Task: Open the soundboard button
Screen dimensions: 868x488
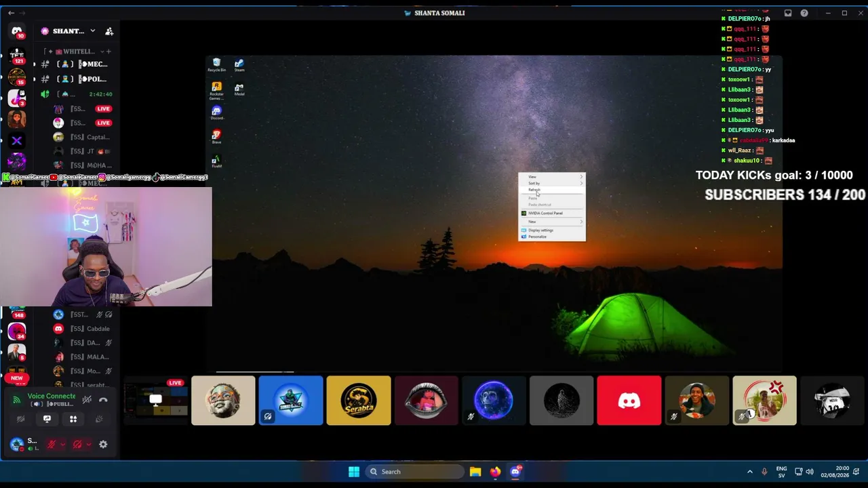Action: [99, 419]
